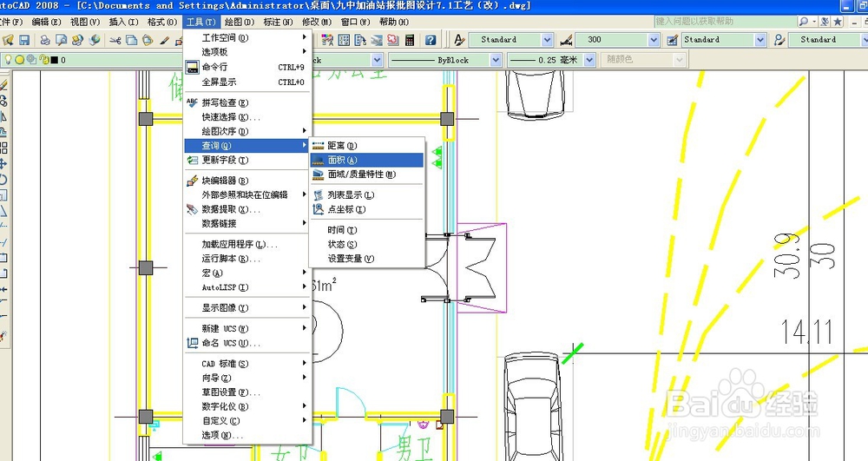The height and width of the screenshot is (461, 868).
Task: Expand the text style Standard dropdown
Action: (x=547, y=40)
